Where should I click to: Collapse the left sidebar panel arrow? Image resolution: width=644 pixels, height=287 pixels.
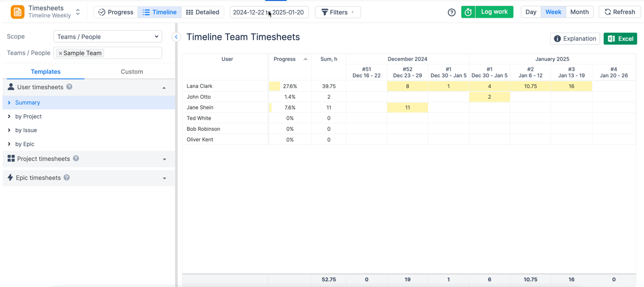(x=176, y=37)
